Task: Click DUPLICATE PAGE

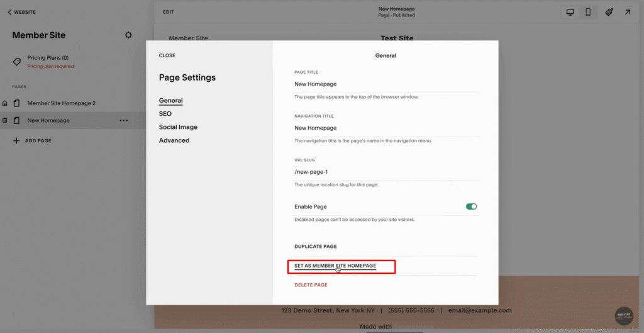Action: [316, 247]
